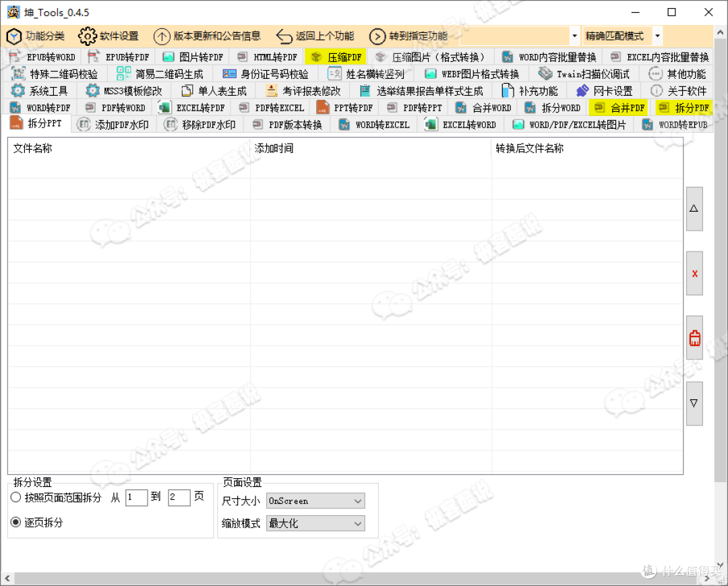The height and width of the screenshot is (586, 728).
Task: Click 返回上个功能 back arrow icon
Action: tap(284, 36)
